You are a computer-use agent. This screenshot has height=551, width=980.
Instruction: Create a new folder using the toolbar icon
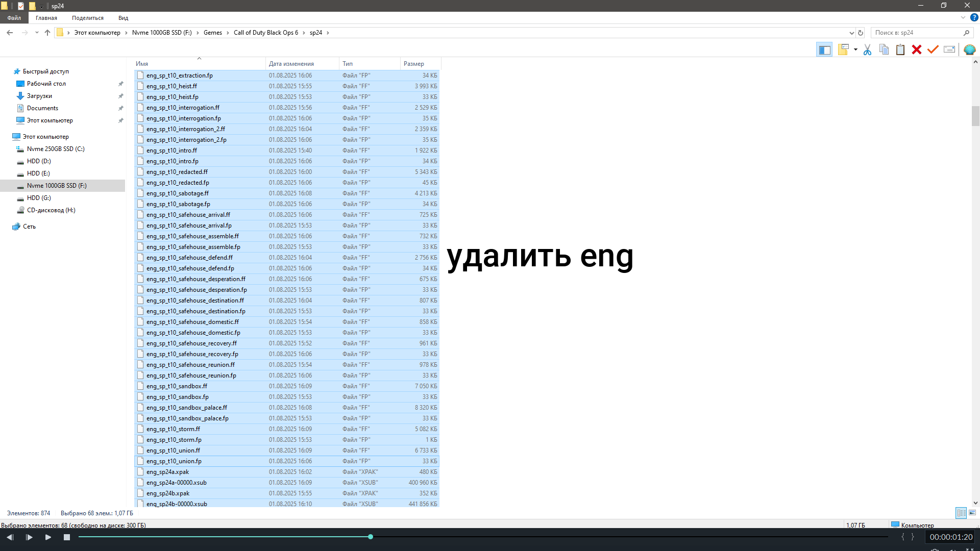[842, 49]
